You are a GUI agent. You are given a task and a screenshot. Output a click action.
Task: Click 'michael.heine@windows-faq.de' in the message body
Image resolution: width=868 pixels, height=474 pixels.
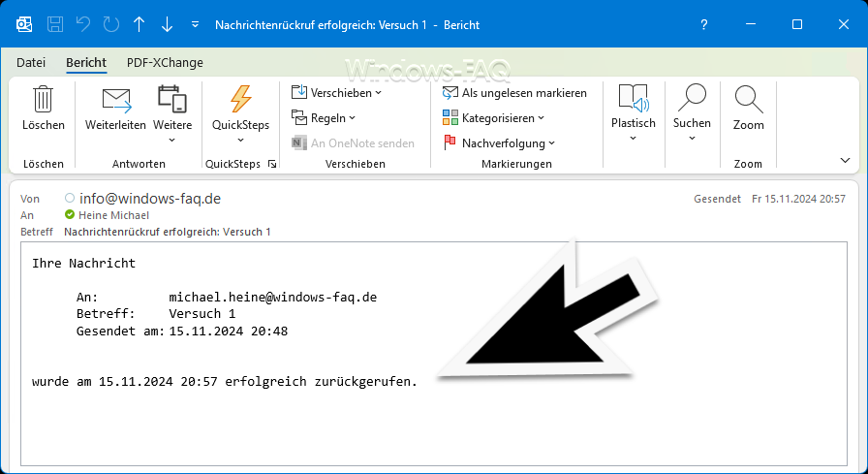pos(273,297)
